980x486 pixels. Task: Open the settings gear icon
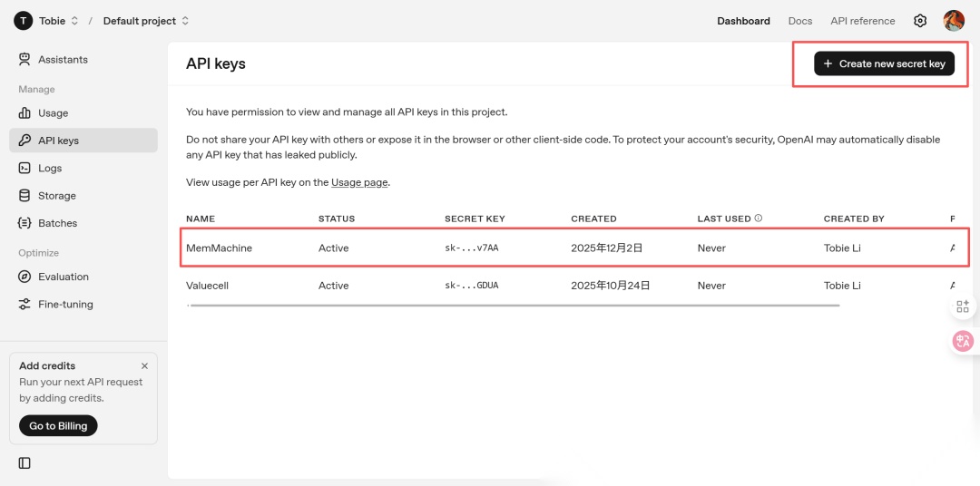[919, 21]
